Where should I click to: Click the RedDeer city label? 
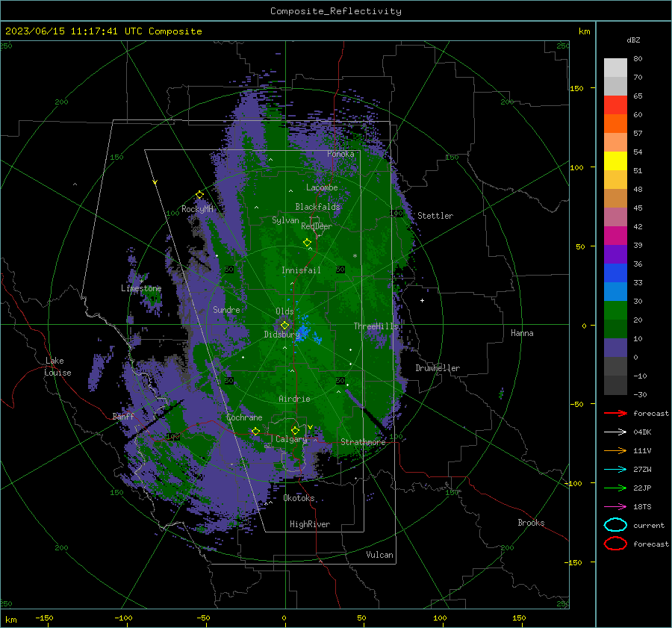(317, 226)
